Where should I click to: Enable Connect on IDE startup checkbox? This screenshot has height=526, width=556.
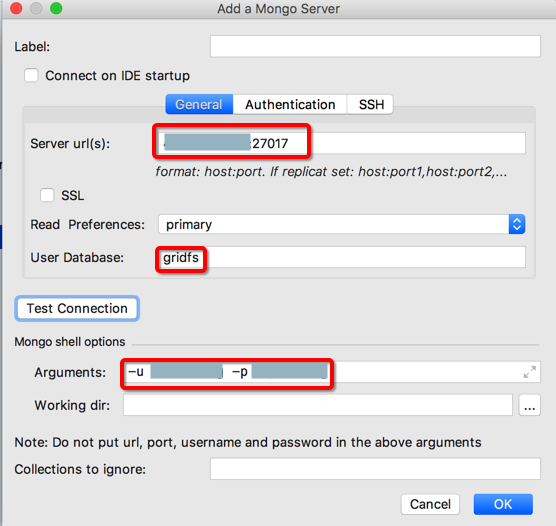click(x=31, y=75)
